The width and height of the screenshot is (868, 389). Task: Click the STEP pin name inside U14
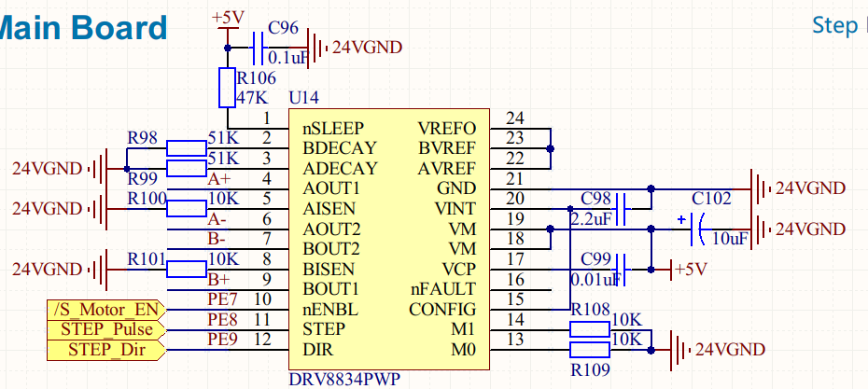[x=325, y=329]
